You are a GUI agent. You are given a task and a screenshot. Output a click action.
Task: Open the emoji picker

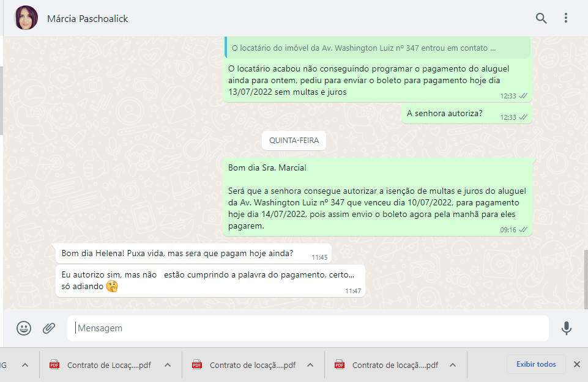click(x=24, y=328)
